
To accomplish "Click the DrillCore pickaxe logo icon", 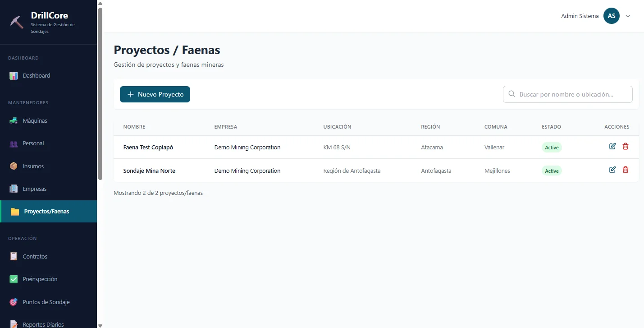I will click(x=17, y=22).
